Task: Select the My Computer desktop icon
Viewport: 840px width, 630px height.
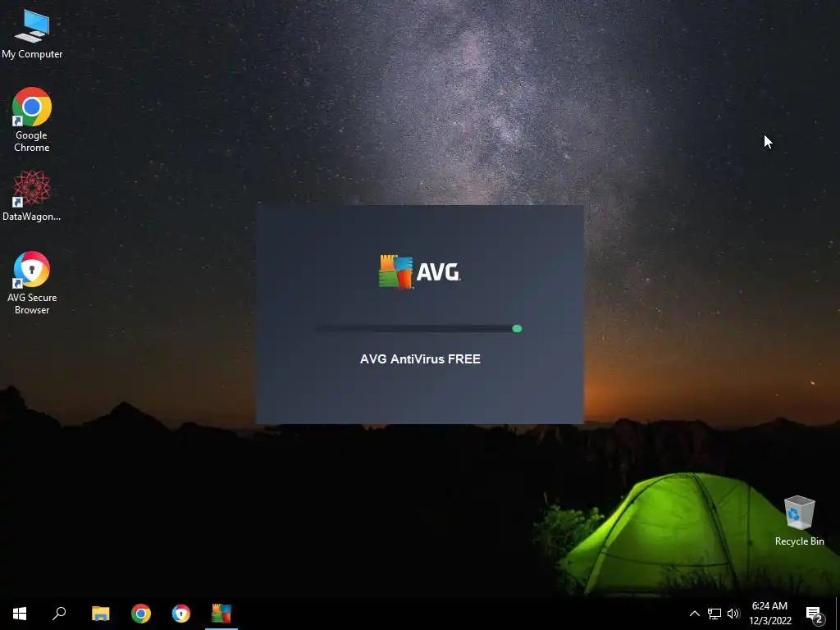Action: [32, 34]
